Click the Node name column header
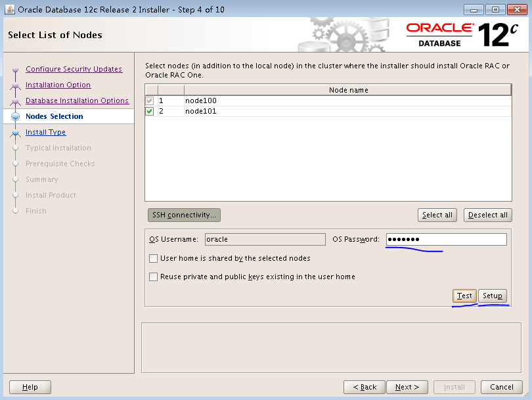Screen dimensions: 532x400 pyautogui.click(x=347, y=90)
